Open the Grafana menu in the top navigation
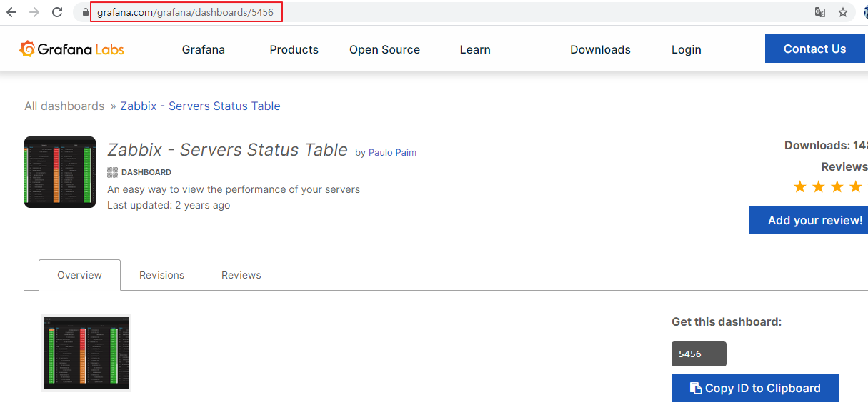 (x=204, y=49)
